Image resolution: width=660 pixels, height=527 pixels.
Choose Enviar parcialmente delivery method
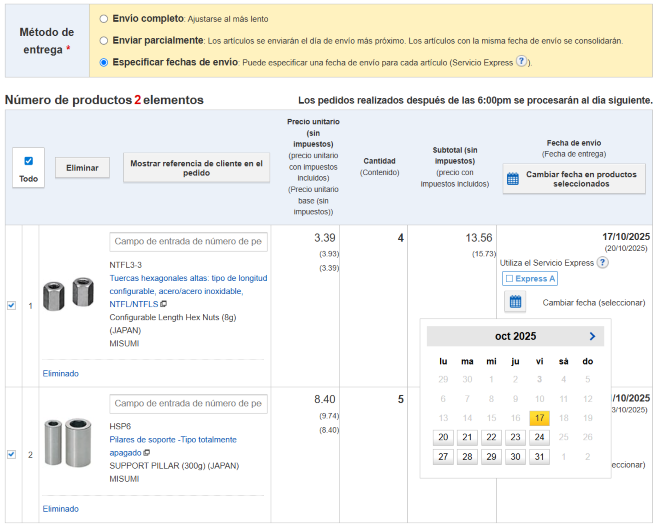point(104,40)
